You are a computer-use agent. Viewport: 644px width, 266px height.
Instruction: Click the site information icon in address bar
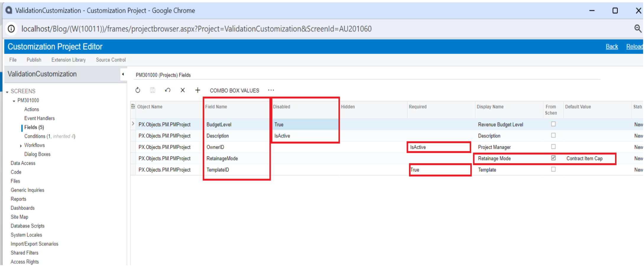(x=11, y=29)
